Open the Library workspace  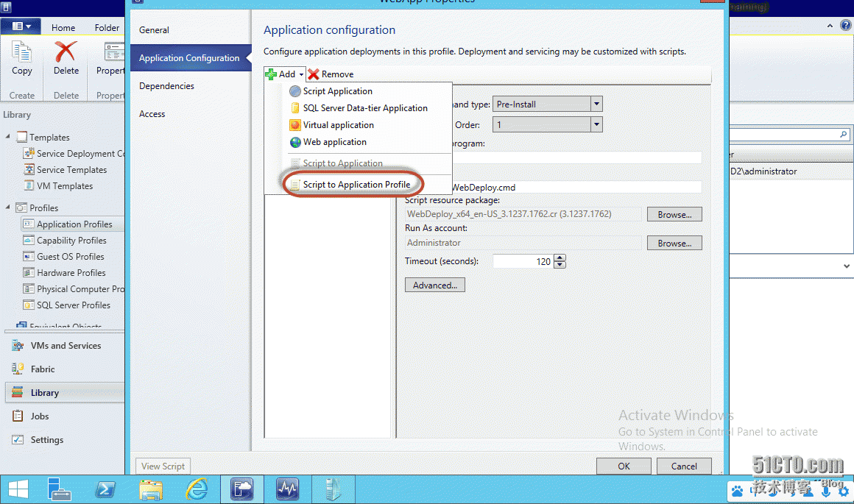[x=65, y=392]
